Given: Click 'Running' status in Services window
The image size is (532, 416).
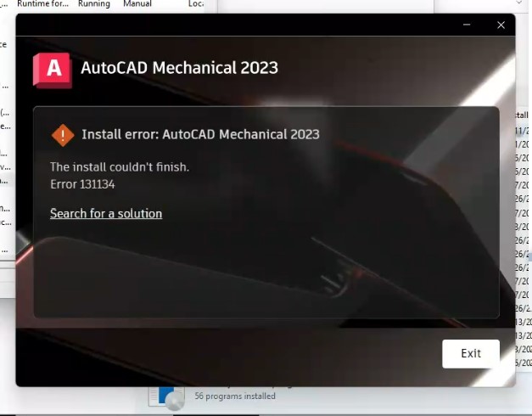Looking at the screenshot, I should 94,4.
